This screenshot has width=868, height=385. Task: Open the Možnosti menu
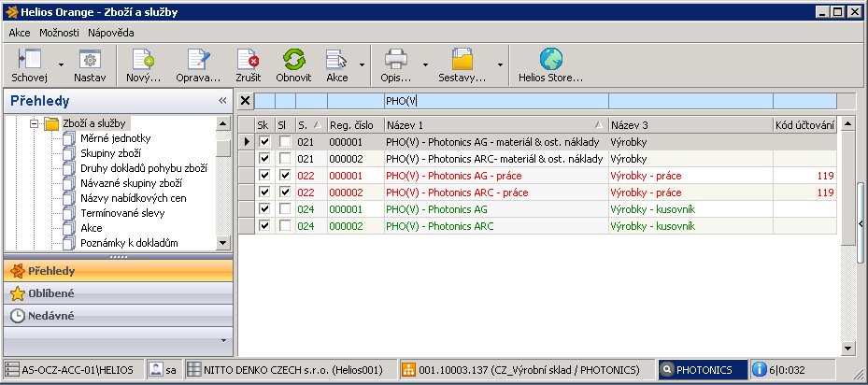59,33
